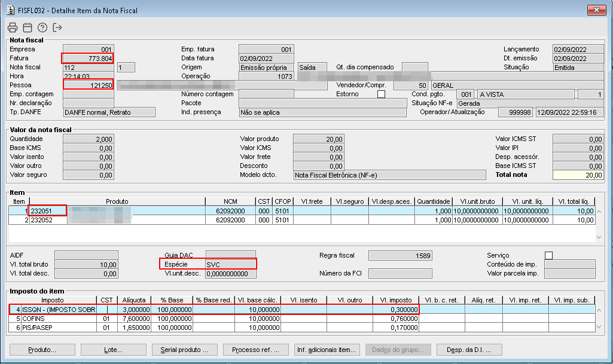Open the calendar icon in the toolbar

tap(28, 27)
